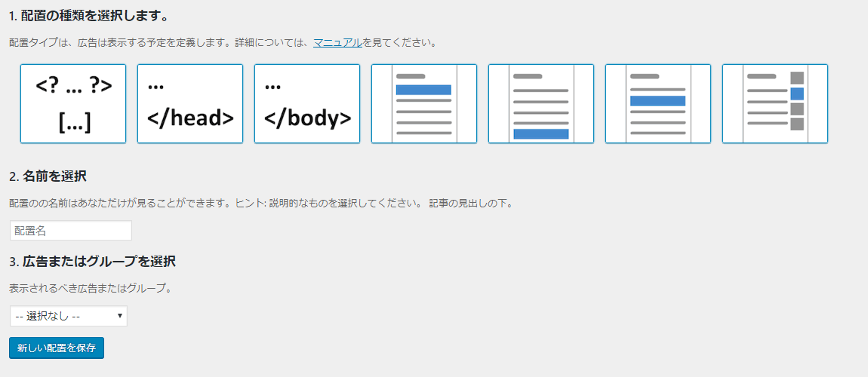Pick the within-content placement icon
This screenshot has height=377, width=868.
[658, 103]
